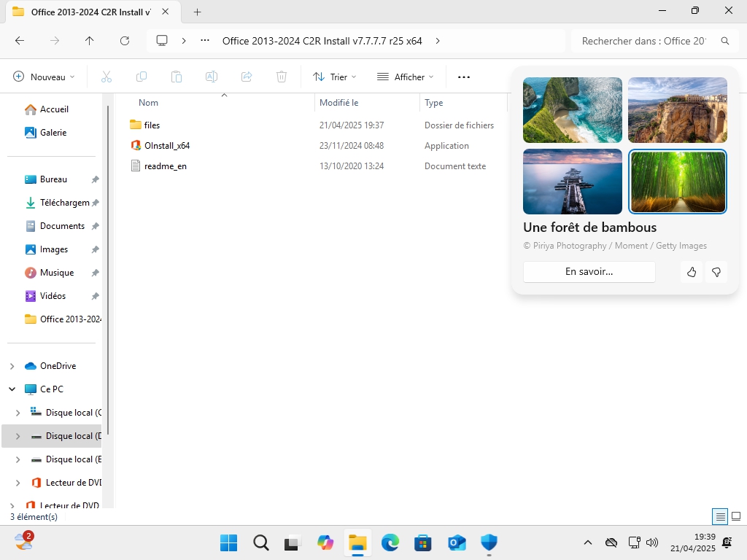747x560 pixels.
Task: Open the See more ellipsis menu
Action: (463, 77)
